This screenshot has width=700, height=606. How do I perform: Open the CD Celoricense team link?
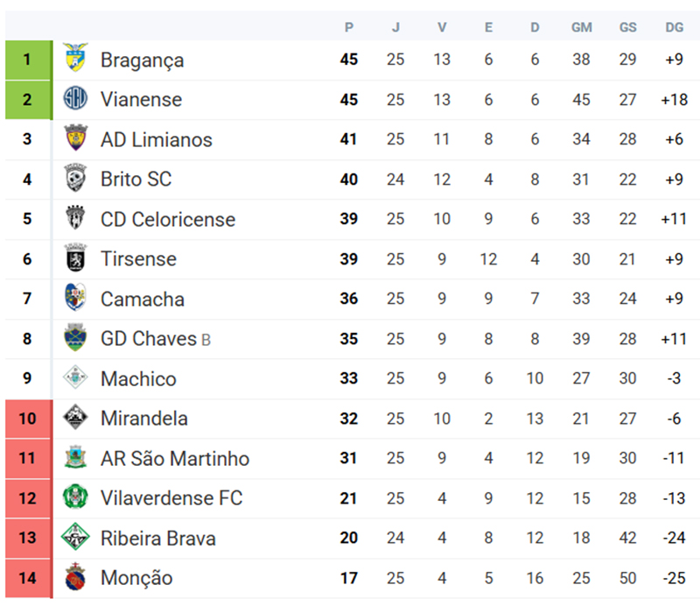click(x=167, y=219)
